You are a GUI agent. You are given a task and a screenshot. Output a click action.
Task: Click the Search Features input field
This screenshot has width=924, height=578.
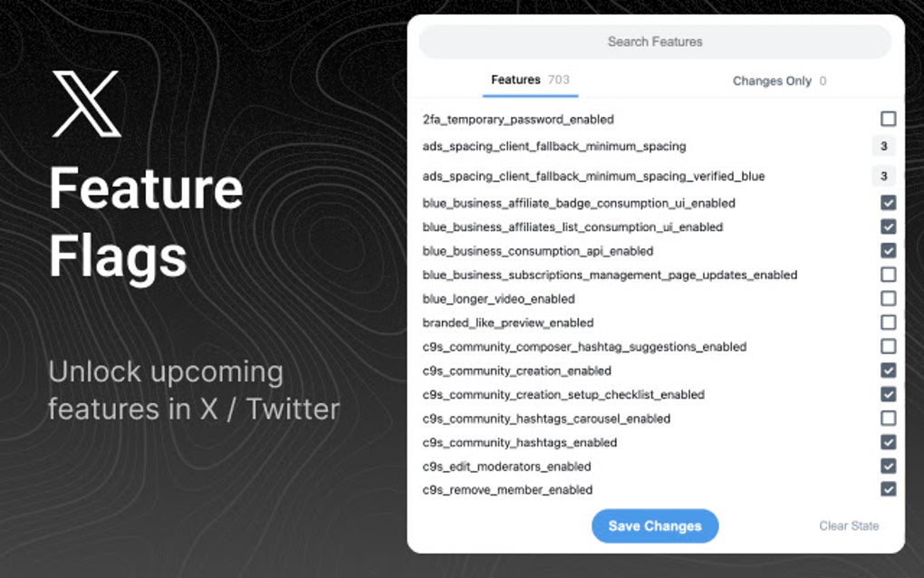pos(655,41)
